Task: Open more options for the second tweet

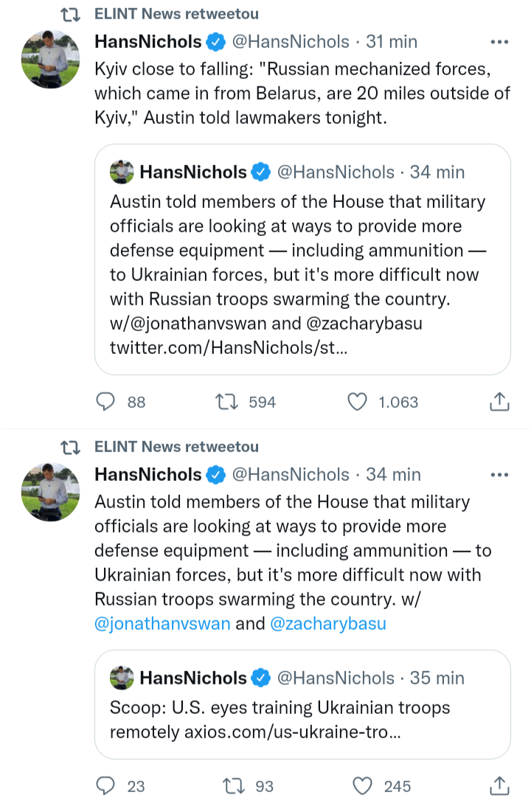Action: [499, 474]
